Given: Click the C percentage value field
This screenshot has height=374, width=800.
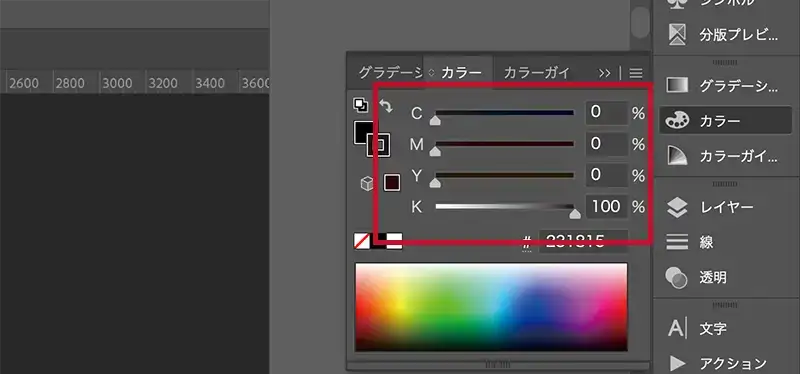Looking at the screenshot, I should point(607,113).
